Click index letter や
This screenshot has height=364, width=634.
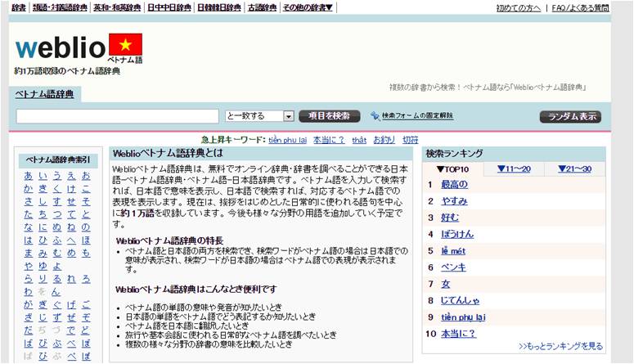(x=29, y=266)
